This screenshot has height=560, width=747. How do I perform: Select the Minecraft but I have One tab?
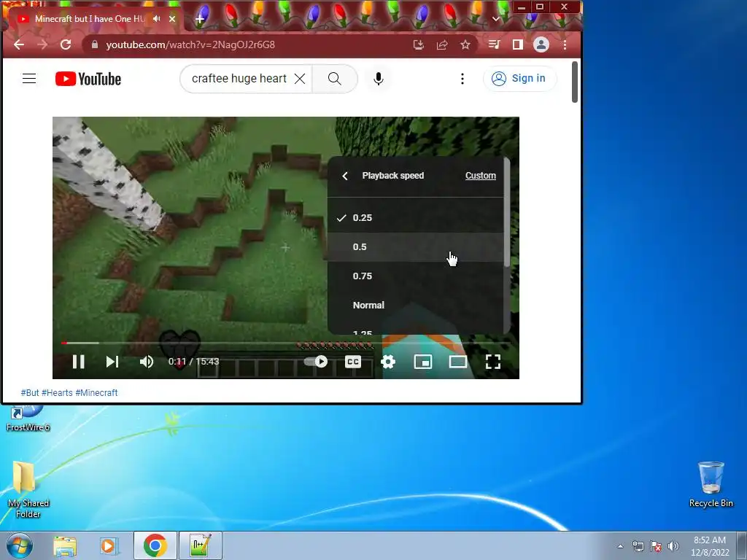(x=90, y=19)
